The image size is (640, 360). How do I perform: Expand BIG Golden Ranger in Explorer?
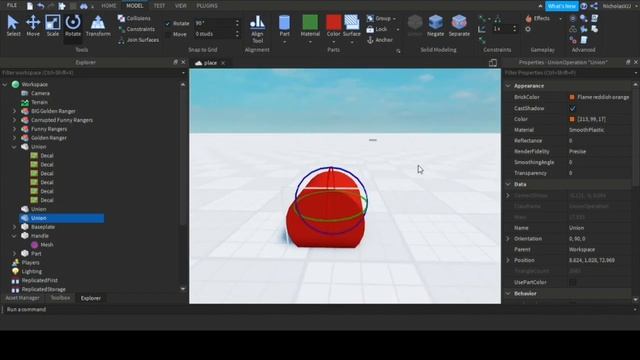click(14, 111)
